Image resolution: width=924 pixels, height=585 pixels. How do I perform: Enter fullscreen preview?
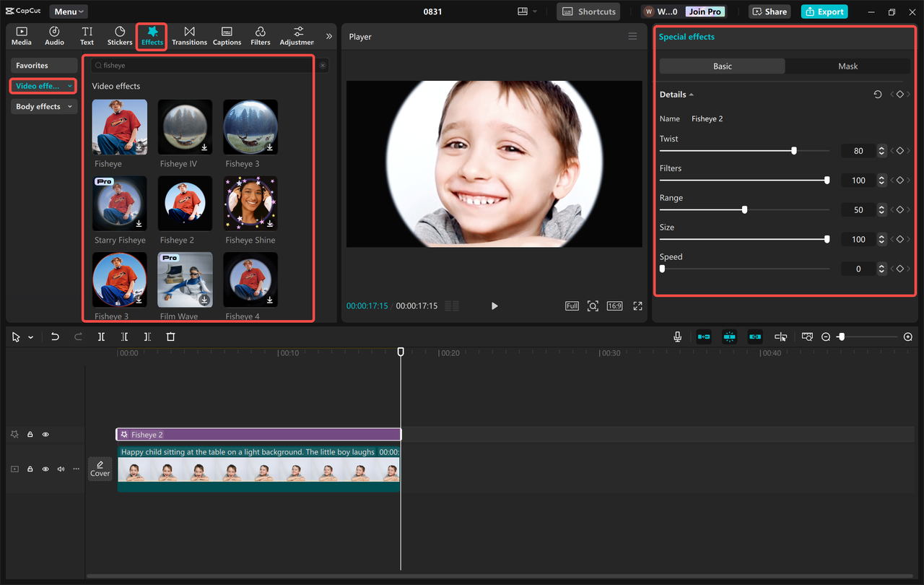(637, 306)
